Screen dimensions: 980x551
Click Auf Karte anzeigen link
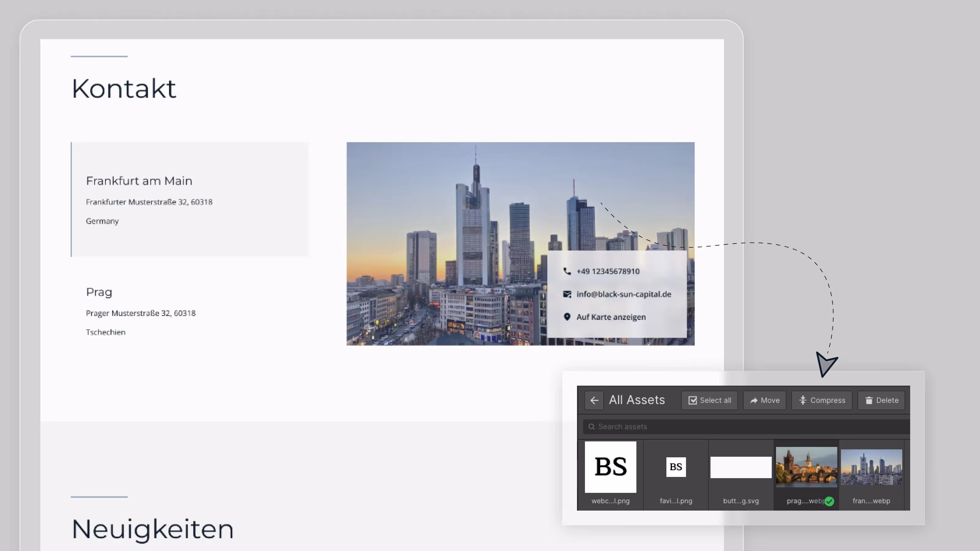click(611, 317)
